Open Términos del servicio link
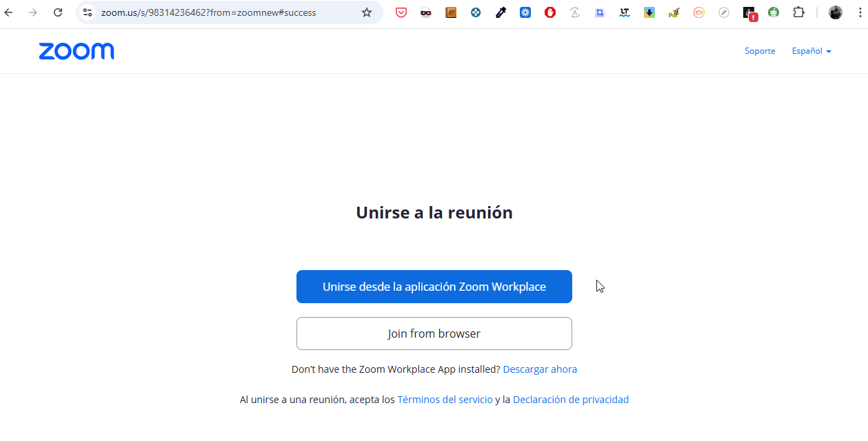This screenshot has height=441, width=868. pyautogui.click(x=445, y=400)
